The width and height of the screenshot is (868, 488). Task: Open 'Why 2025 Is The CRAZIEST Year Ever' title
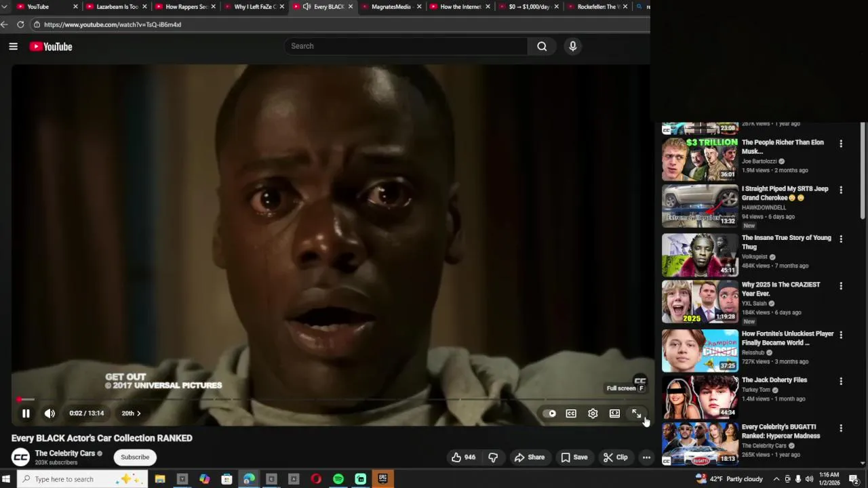pyautogui.click(x=781, y=289)
